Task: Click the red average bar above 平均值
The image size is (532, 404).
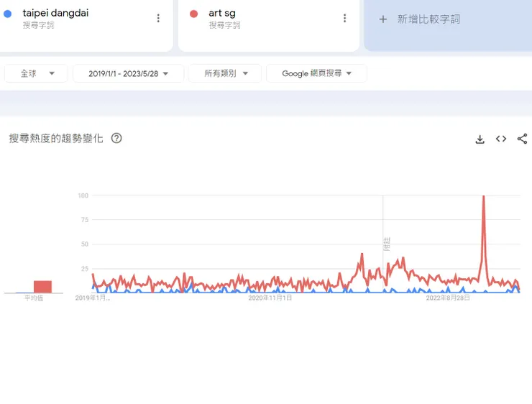Action: 42,287
